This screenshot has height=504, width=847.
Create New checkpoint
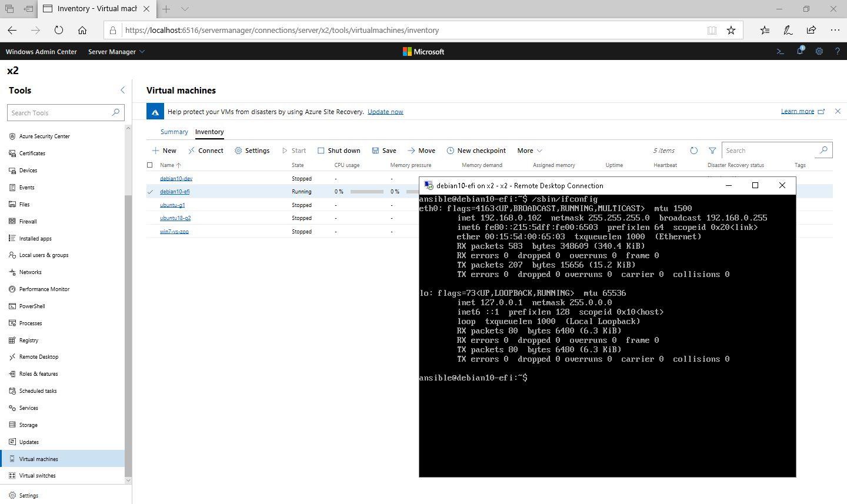[476, 151]
